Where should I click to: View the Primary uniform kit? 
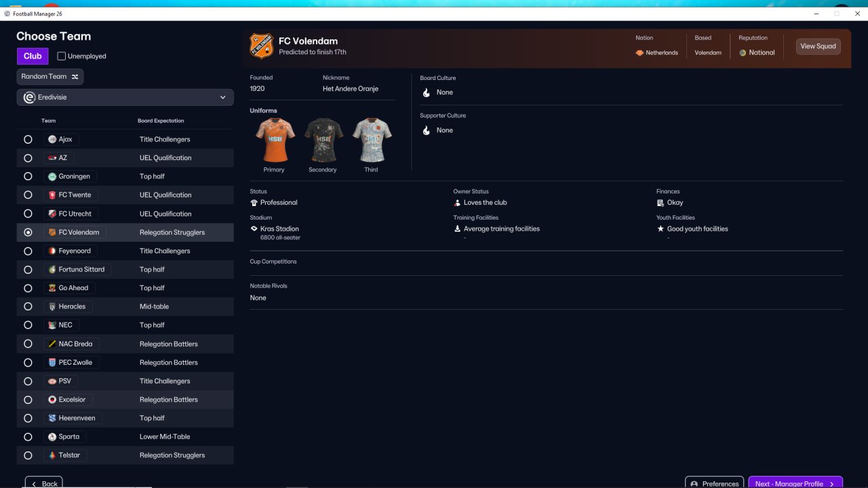pos(275,140)
